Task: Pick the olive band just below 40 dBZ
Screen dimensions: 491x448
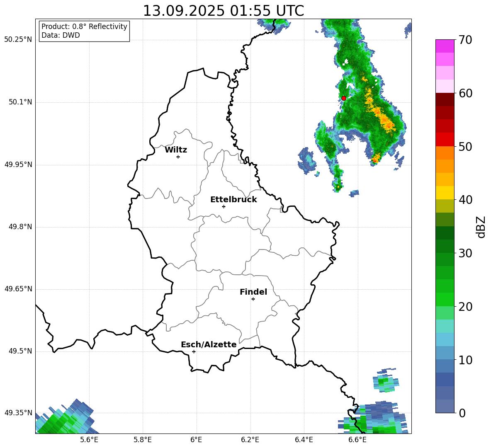Action: click(x=445, y=206)
